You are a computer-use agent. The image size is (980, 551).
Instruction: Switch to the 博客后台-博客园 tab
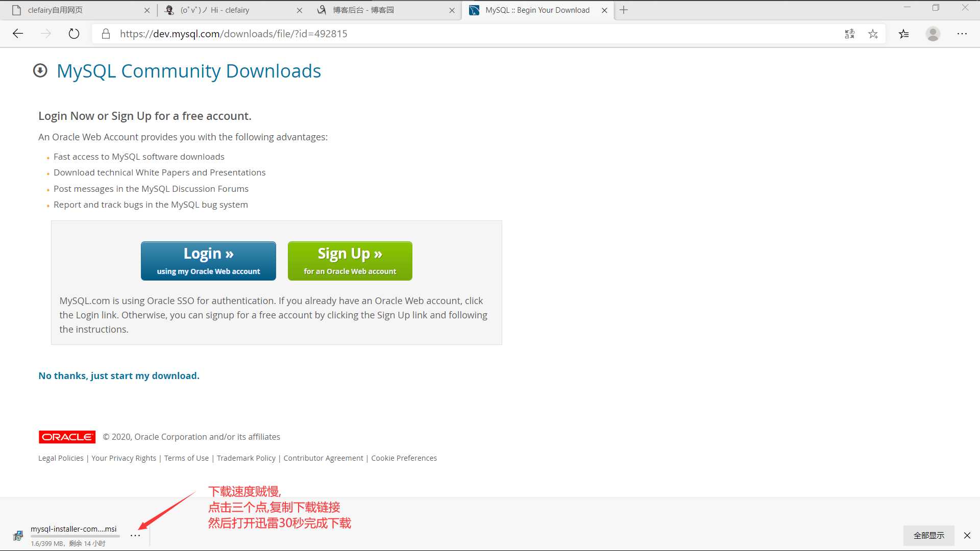[x=383, y=10]
